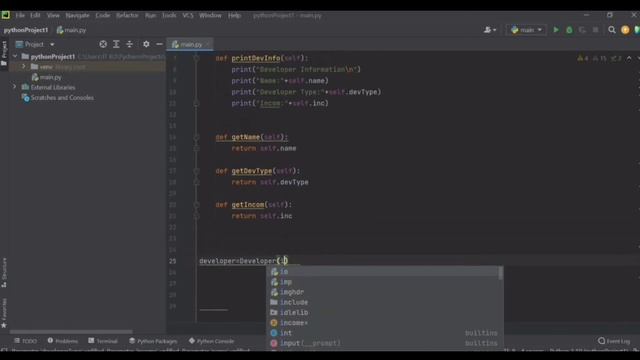Expand the venv folder node

coord(24,67)
